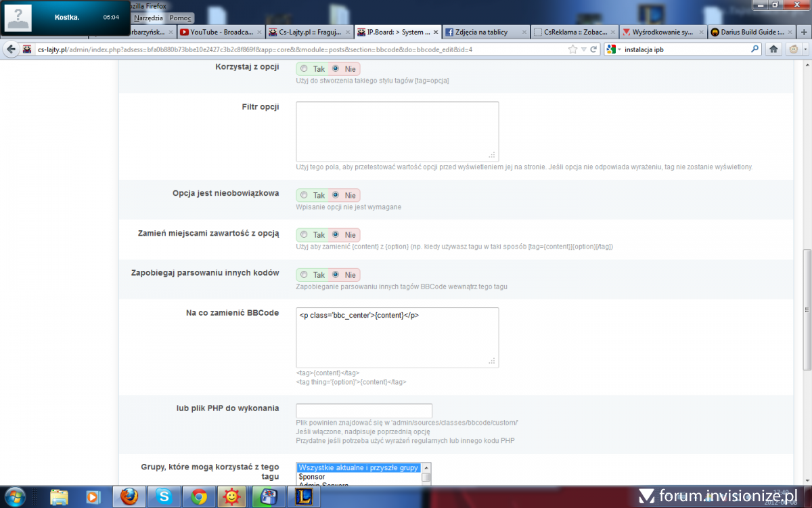The height and width of the screenshot is (508, 812).
Task: Choose 'Wszystkie aktualne i przyszłe grupy' in list
Action: (359, 468)
